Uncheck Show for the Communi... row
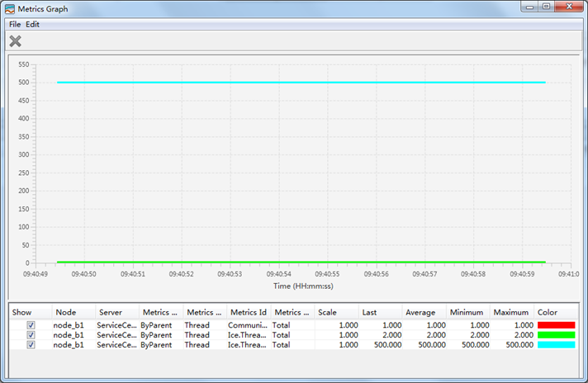The height and width of the screenshot is (383, 588). pyautogui.click(x=31, y=325)
